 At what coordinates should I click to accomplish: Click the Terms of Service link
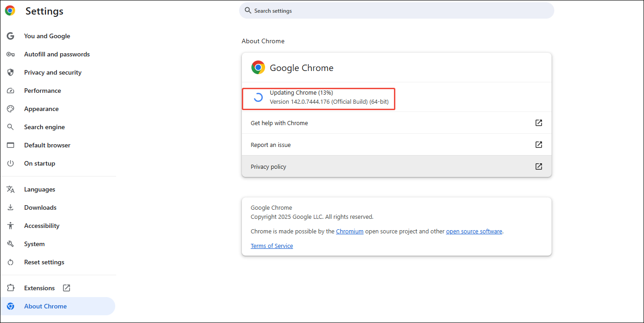(271, 246)
